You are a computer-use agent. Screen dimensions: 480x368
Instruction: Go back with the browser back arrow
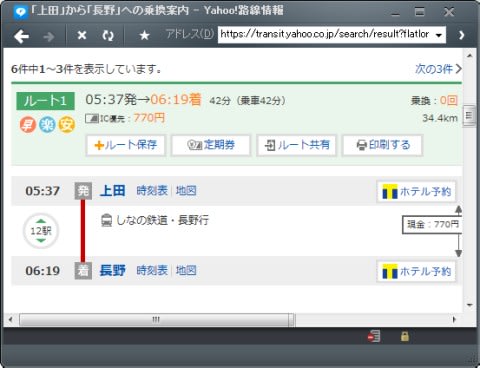point(22,36)
